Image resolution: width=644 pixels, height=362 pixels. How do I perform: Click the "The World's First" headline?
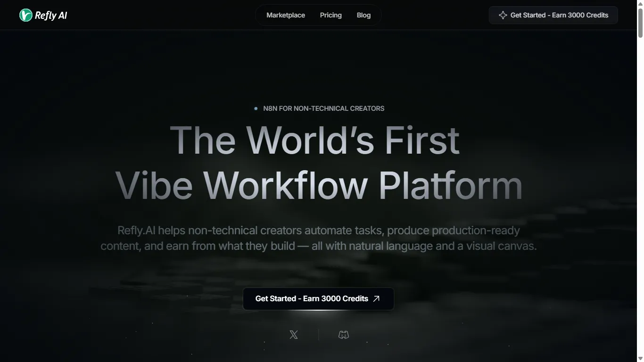tap(314, 140)
